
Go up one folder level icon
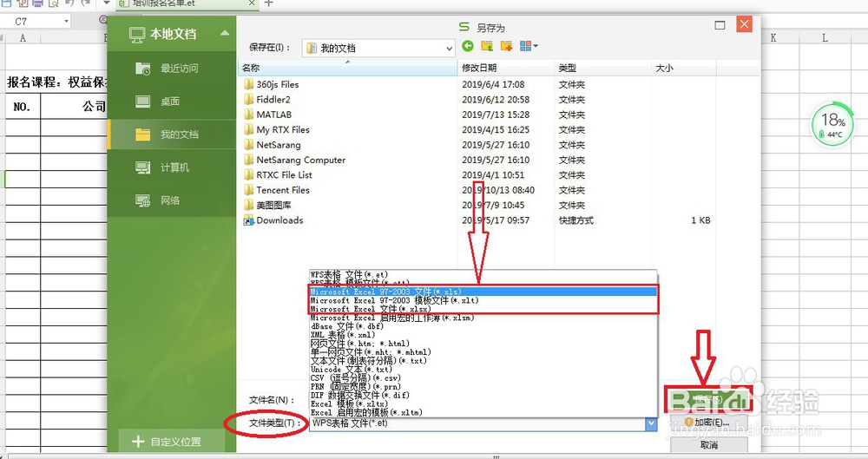[487, 46]
